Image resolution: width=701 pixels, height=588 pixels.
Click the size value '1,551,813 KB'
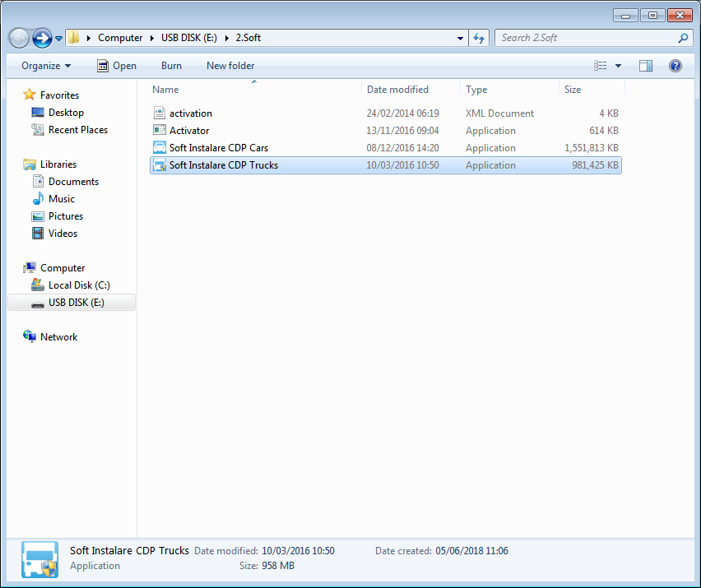(x=591, y=148)
